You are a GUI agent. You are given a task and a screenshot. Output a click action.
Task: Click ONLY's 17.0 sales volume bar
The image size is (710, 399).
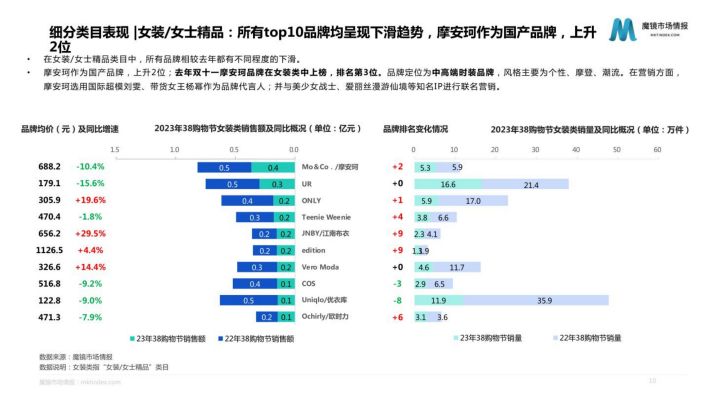point(473,201)
